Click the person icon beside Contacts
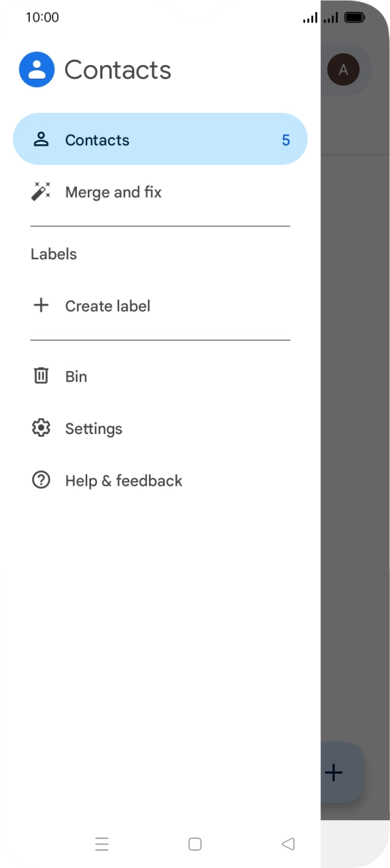 tap(41, 140)
